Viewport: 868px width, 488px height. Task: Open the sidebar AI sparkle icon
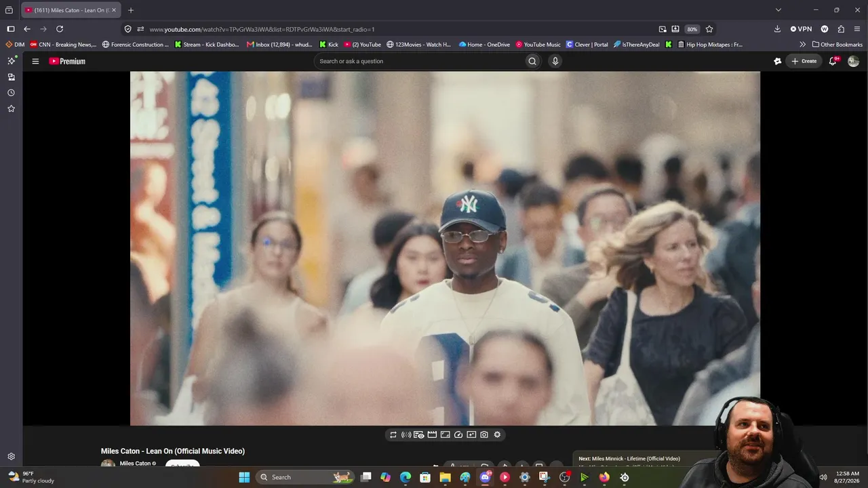tap(11, 61)
